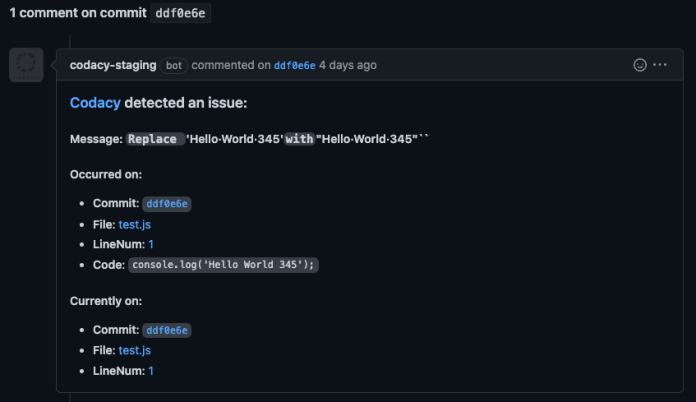Go to LineNum 1 under Currently on
This screenshot has width=696, height=402.
[151, 371]
